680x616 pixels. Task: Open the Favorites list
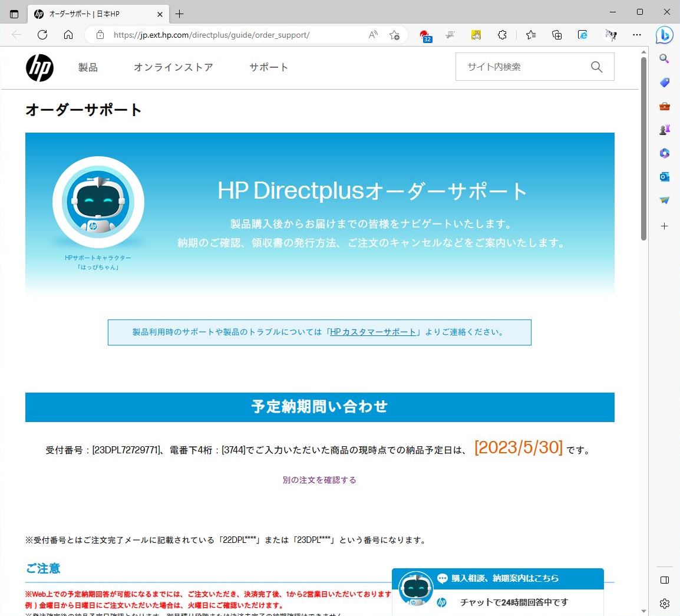(x=531, y=35)
